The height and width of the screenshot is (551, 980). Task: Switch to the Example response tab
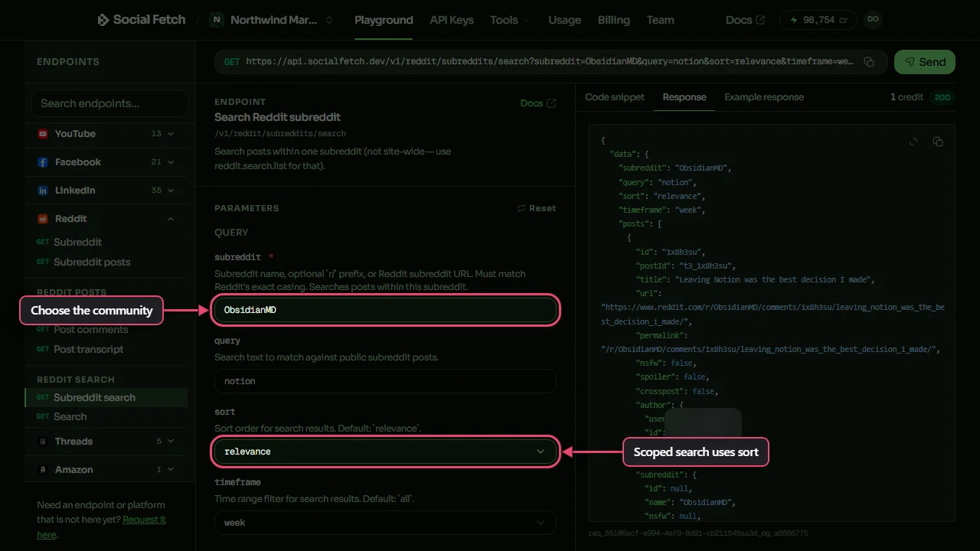(x=764, y=97)
